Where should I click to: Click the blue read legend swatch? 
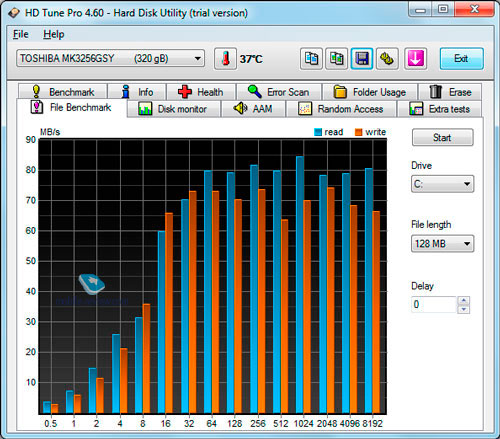[318, 132]
